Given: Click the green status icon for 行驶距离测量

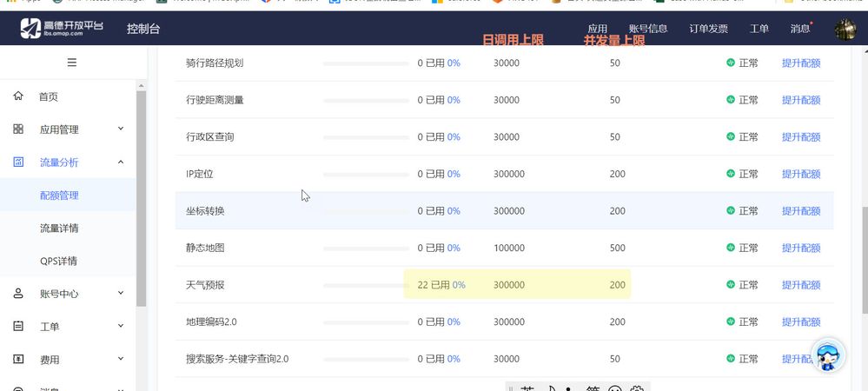Looking at the screenshot, I should 730,100.
